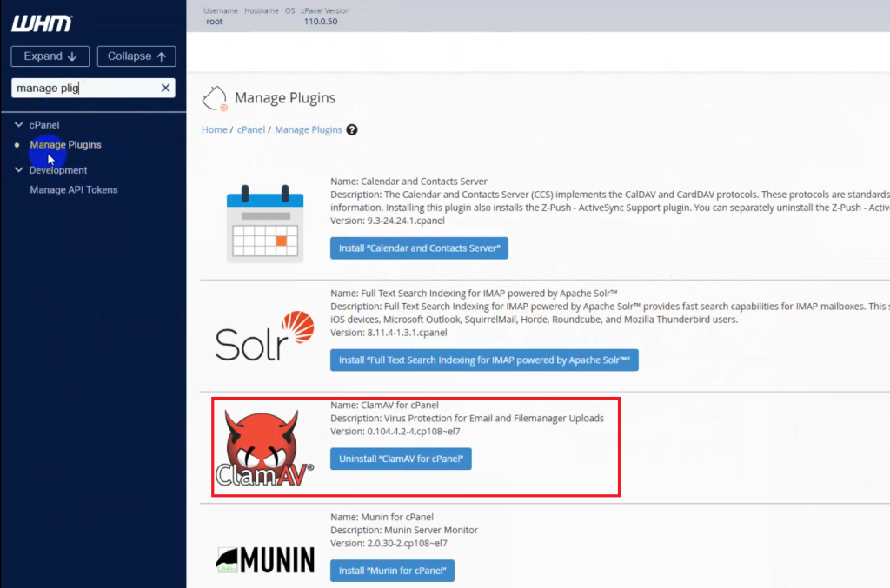Viewport: 890px width, 588px height.
Task: Focus the sidebar search input field
Action: 84,88
